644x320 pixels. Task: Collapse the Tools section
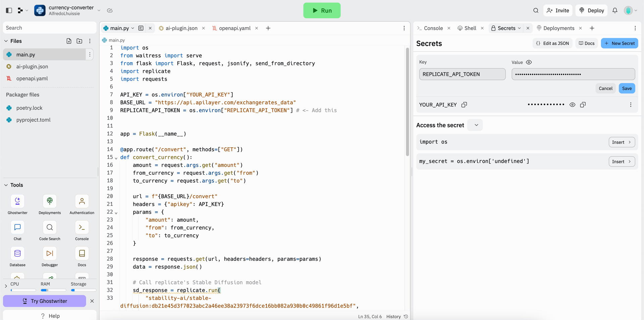click(x=6, y=185)
